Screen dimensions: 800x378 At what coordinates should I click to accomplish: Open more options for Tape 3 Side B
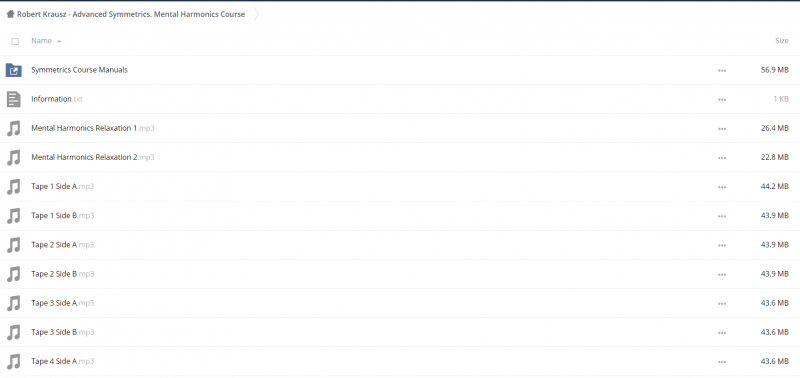(x=722, y=332)
